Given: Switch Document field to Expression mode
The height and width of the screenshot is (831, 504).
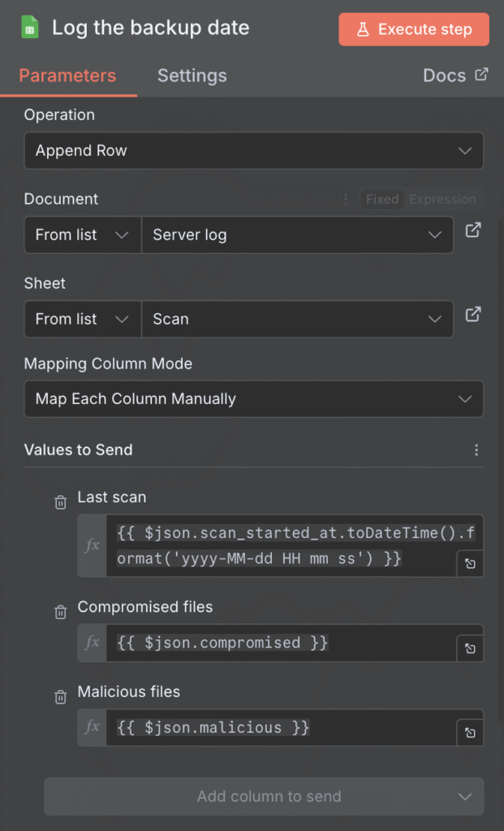Looking at the screenshot, I should click(442, 199).
